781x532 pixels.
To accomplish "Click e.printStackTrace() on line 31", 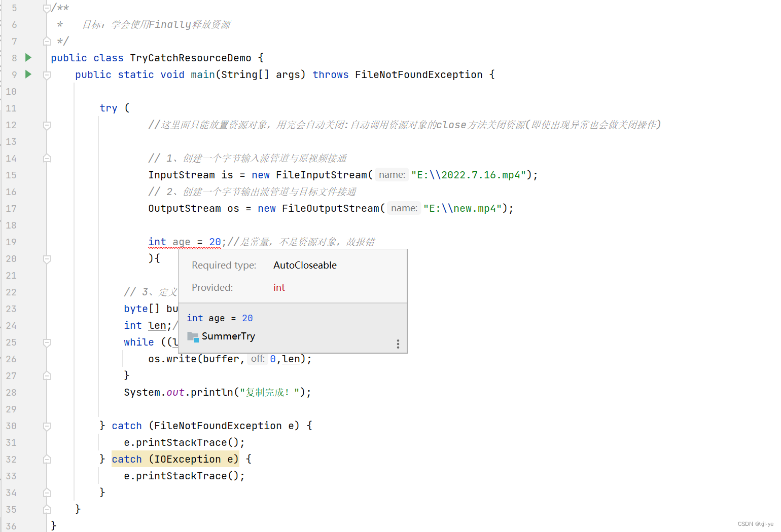I will pos(184,442).
